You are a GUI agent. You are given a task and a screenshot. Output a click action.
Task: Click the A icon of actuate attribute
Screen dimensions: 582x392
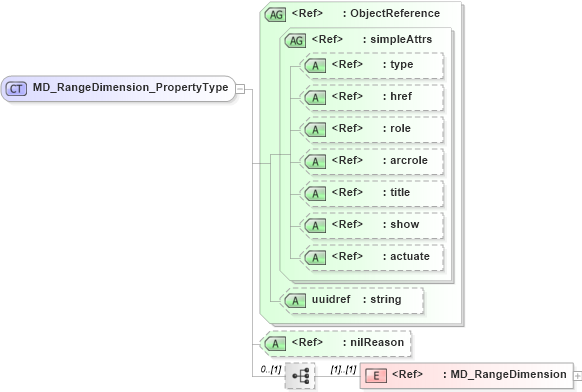click(x=315, y=257)
